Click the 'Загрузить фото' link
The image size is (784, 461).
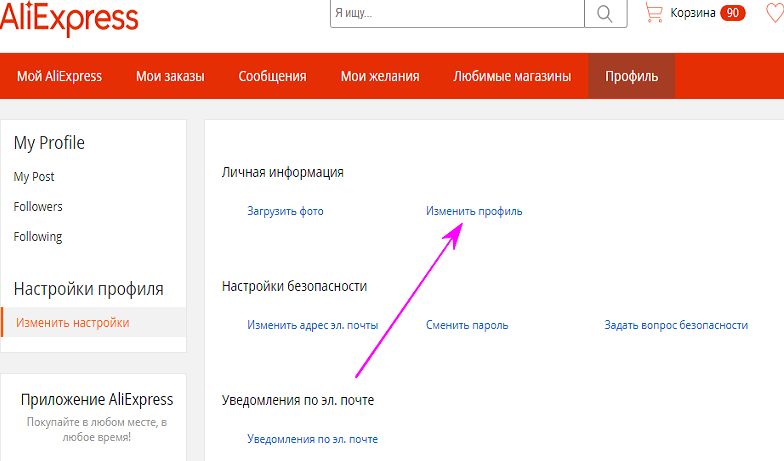285,211
